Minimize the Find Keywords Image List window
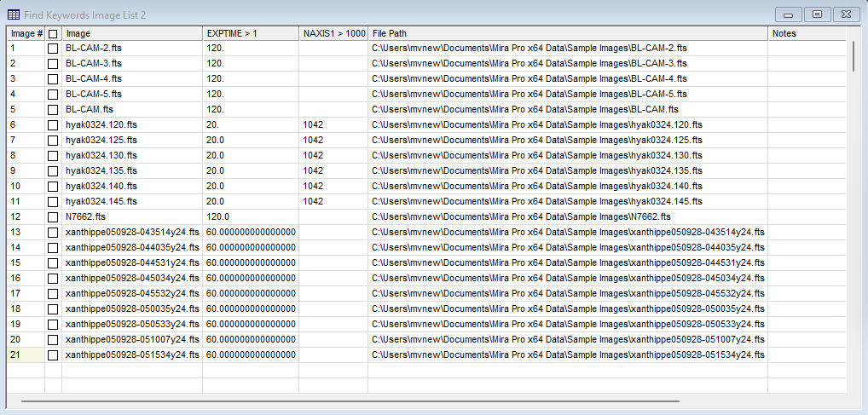Screen dimensions: 868x415 789,14
